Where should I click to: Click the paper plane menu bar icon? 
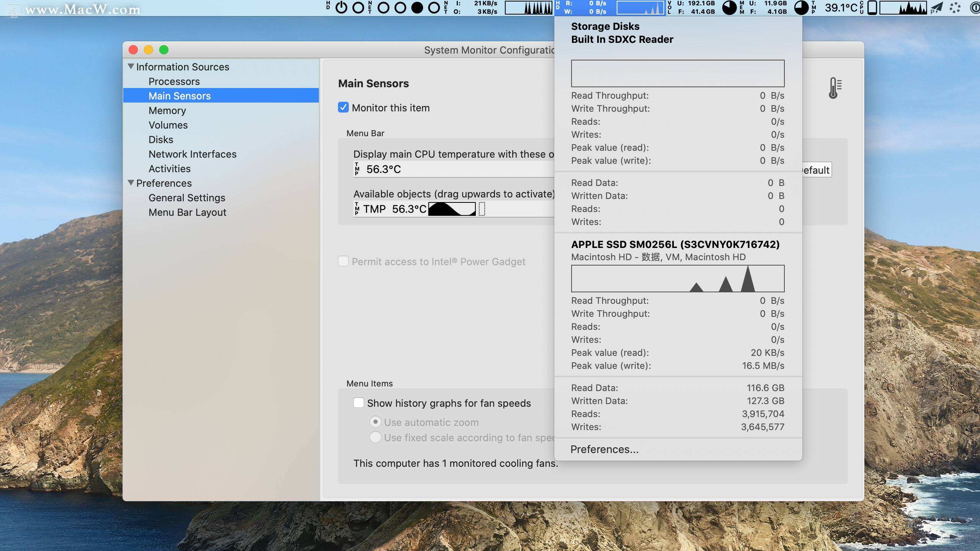point(936,8)
